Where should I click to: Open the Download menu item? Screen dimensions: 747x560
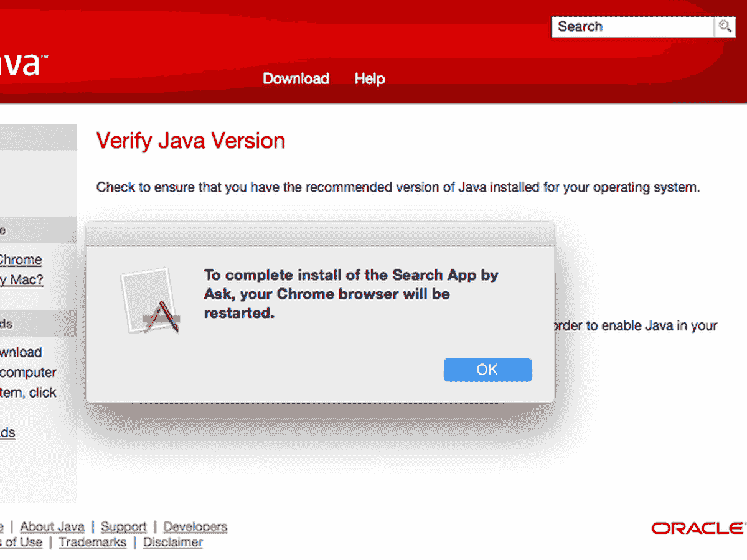coord(296,78)
